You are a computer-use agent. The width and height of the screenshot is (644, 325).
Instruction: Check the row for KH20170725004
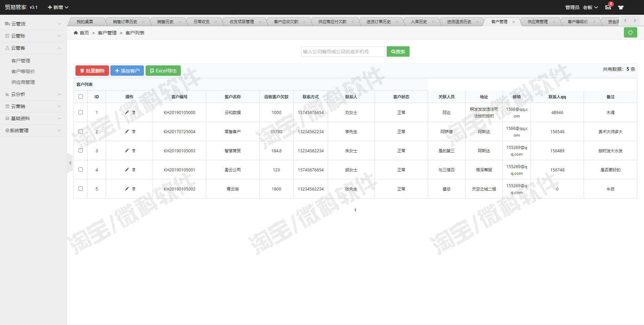click(x=80, y=131)
